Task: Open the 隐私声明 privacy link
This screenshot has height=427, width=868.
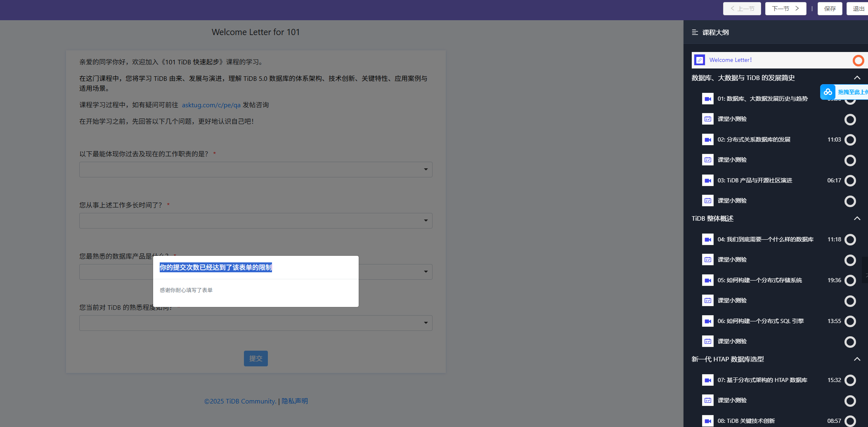Action: (x=295, y=401)
